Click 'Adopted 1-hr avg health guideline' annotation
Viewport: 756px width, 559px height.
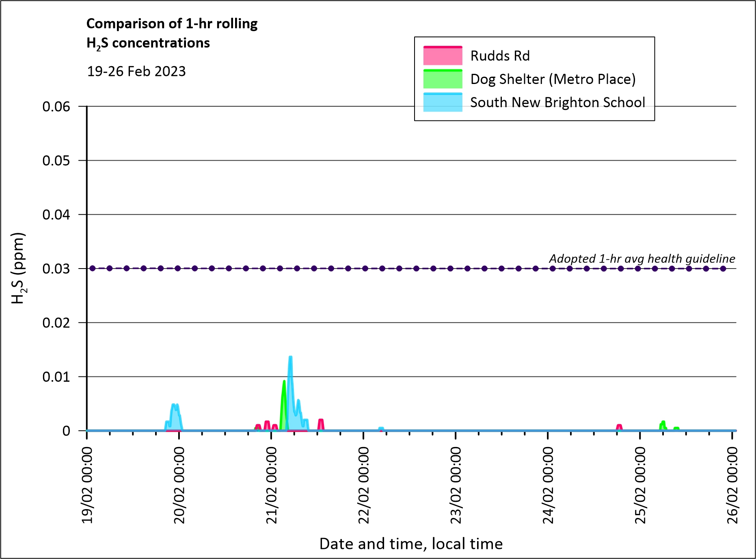coord(642,259)
